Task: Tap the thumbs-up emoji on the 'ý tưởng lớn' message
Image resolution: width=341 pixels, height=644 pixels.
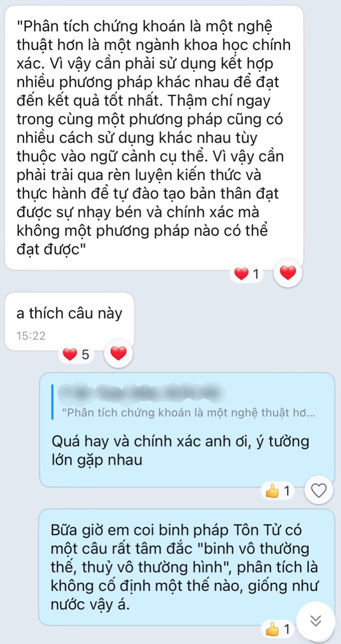Action: click(x=272, y=491)
